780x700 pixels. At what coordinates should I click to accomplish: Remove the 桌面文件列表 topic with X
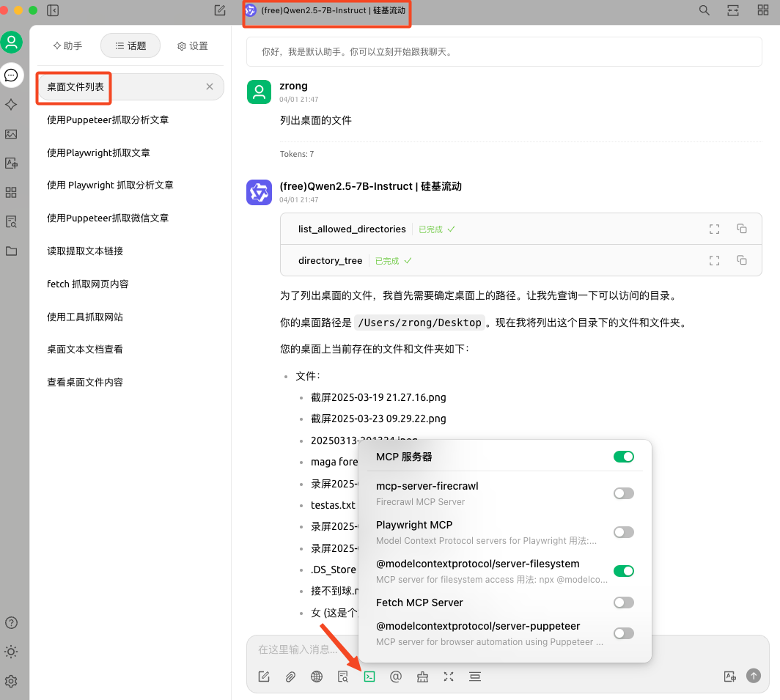point(210,86)
